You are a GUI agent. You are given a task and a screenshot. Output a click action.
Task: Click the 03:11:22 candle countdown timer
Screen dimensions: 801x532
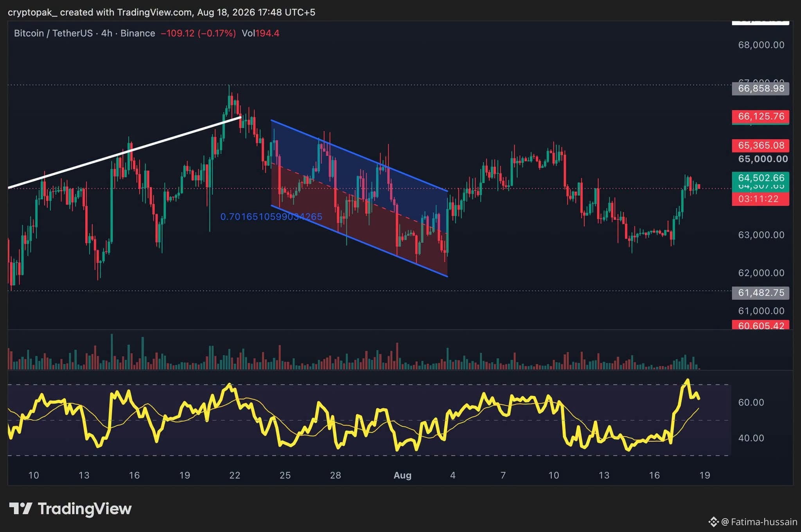[761, 199]
